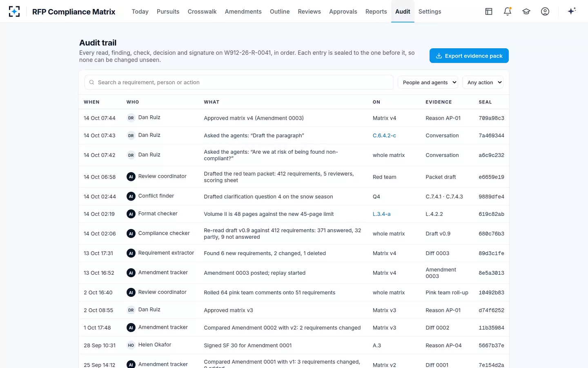Click the AI avatar in 1 Oct 17:48 row
Image resolution: width=588 pixels, height=368 pixels.
131,328
